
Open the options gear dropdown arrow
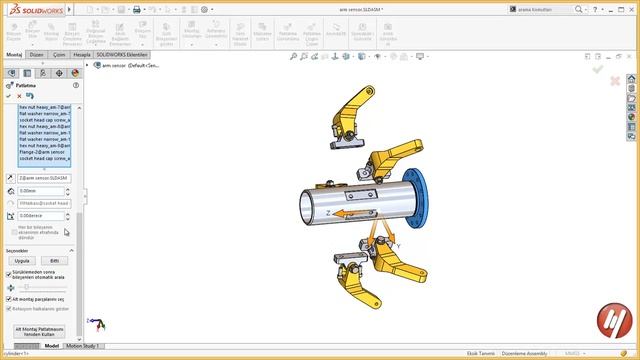212,9
